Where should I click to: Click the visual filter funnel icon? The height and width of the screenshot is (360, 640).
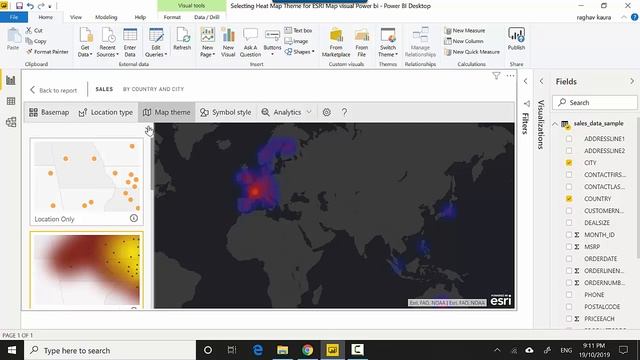click(496, 76)
